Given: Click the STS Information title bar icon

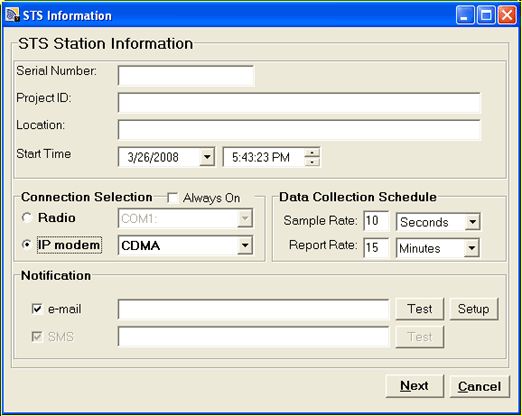Looking at the screenshot, I should (x=12, y=15).
